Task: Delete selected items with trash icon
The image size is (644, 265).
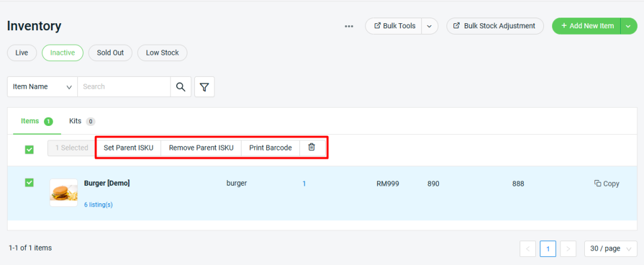Action: (x=312, y=147)
